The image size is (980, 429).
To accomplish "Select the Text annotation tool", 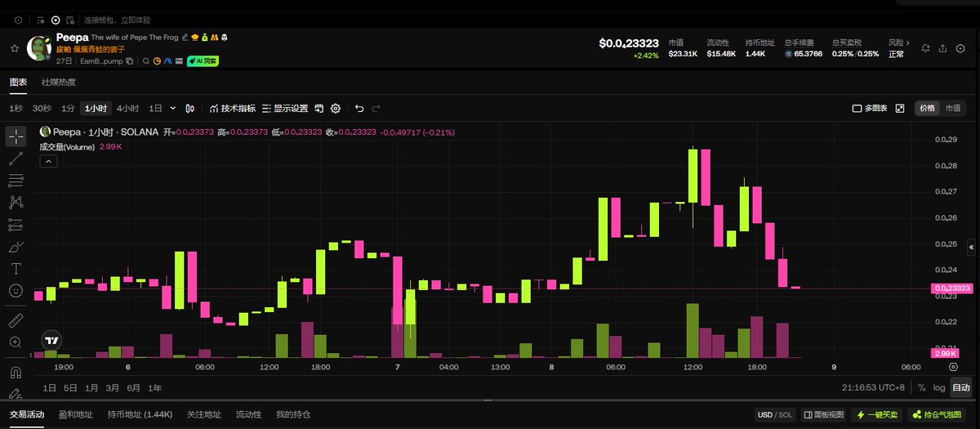I will [16, 268].
